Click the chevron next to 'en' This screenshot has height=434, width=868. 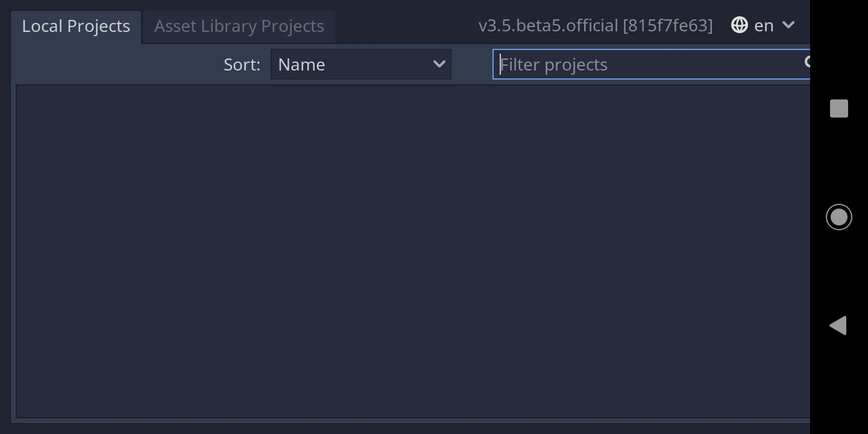[788, 25]
